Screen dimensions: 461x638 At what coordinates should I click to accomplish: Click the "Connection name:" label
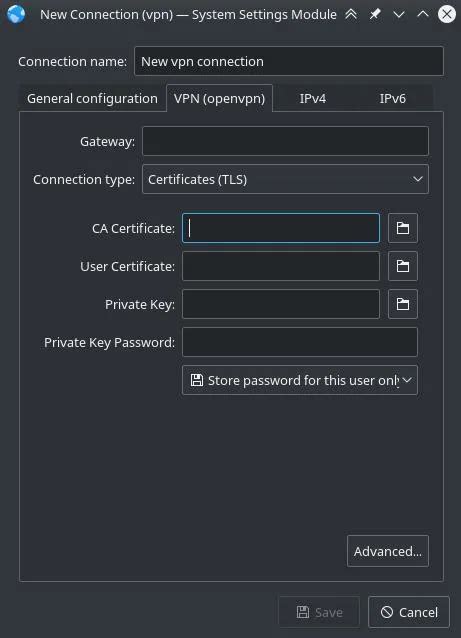(x=72, y=61)
